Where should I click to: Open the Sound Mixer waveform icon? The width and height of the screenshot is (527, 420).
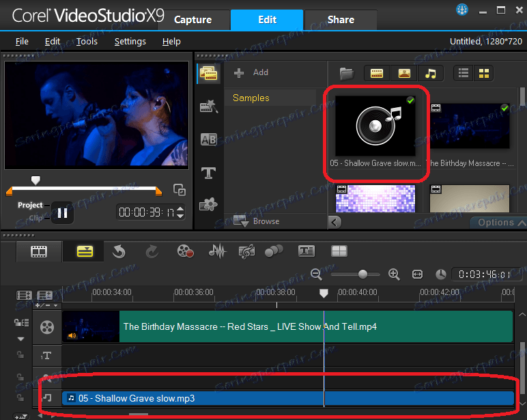(218, 251)
